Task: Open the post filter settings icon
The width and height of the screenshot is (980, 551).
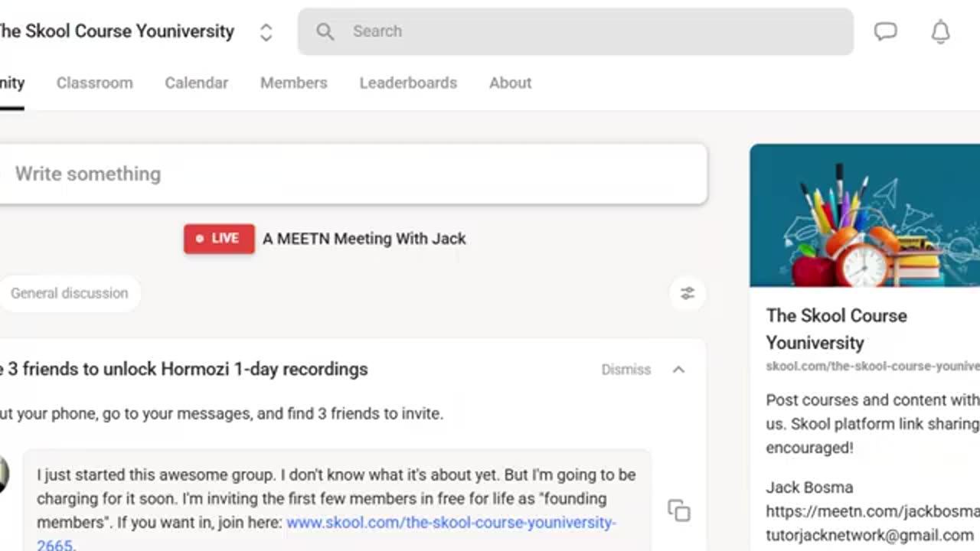Action: tap(688, 293)
